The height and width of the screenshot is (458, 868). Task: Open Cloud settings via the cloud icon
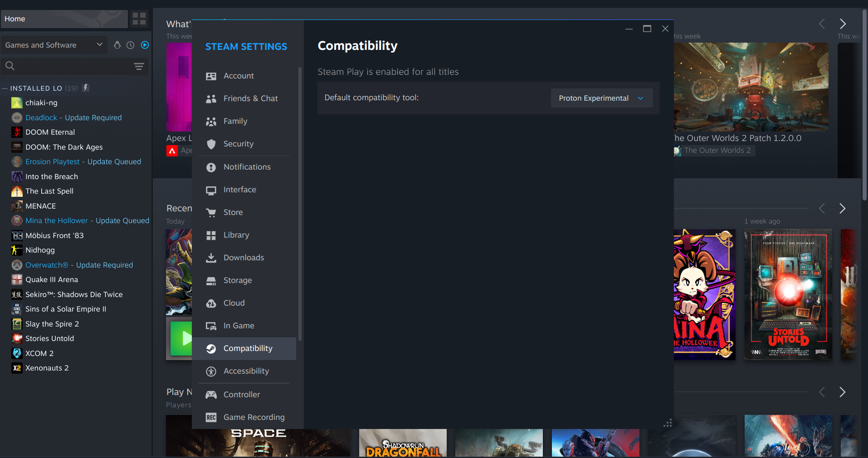point(211,303)
